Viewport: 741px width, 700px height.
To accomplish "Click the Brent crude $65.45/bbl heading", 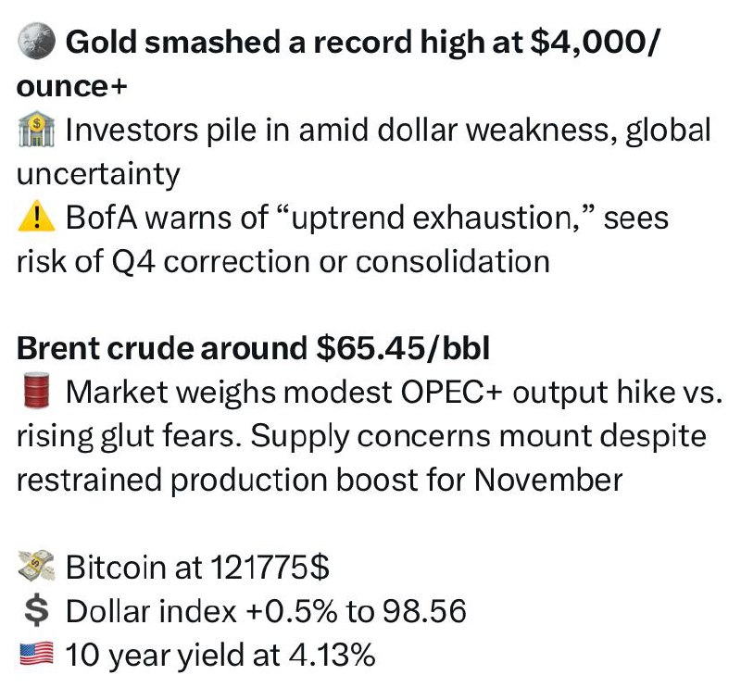I will tap(253, 348).
